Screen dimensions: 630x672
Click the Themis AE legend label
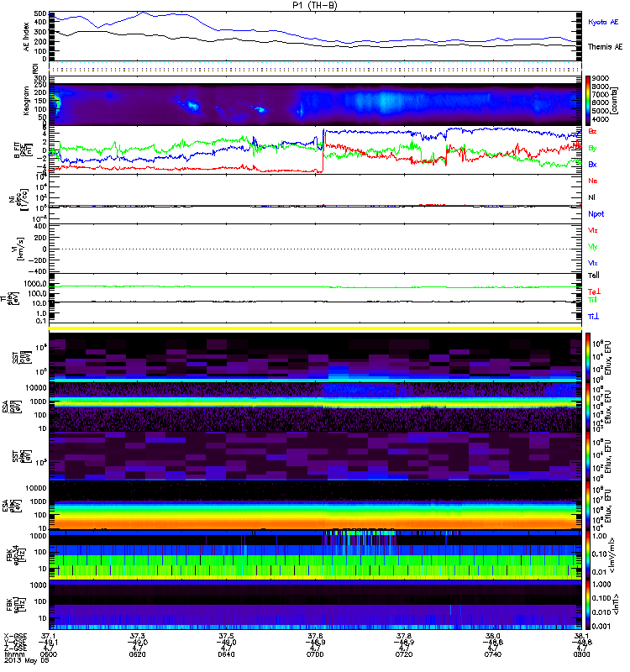coord(605,47)
